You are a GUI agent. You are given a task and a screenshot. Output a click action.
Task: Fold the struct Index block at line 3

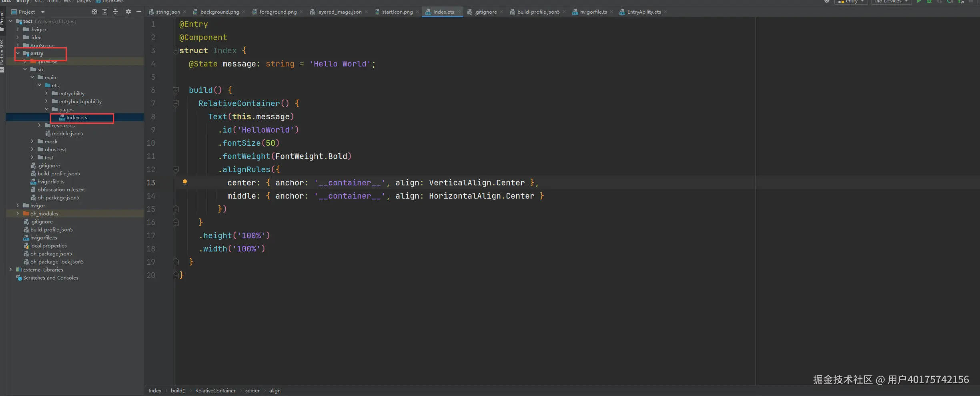click(176, 50)
